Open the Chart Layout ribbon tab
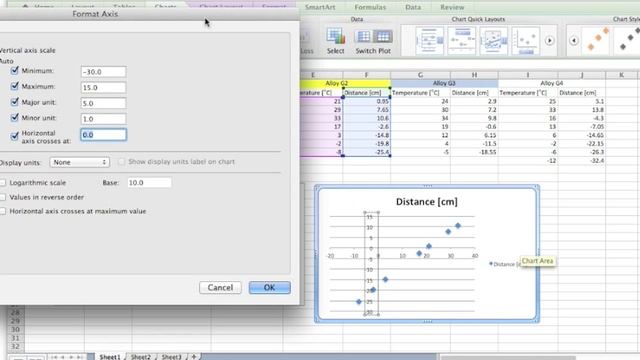The width and height of the screenshot is (640, 360). point(221,7)
